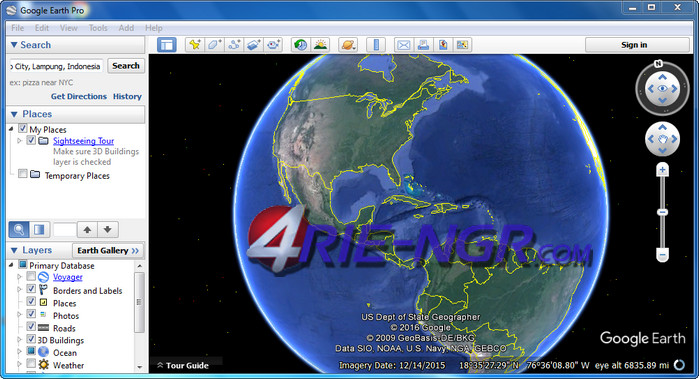Viewport: 699px width, 379px height.
Task: Select the look joystick eye control
Action: 662,89
